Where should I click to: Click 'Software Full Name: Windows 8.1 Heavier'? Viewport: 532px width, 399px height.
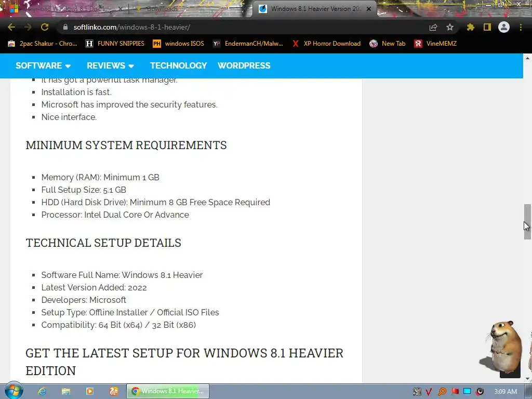point(122,275)
